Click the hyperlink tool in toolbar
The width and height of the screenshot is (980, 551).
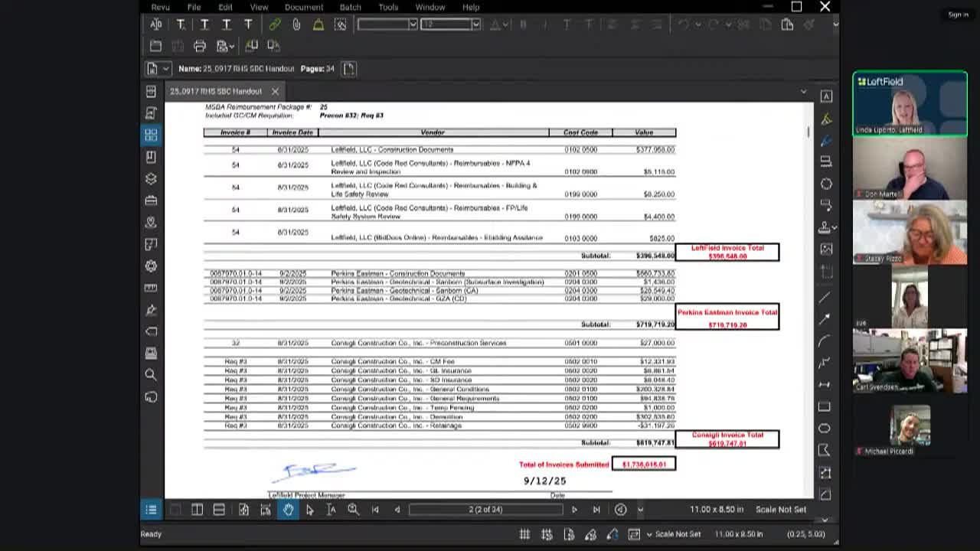pyautogui.click(x=274, y=24)
